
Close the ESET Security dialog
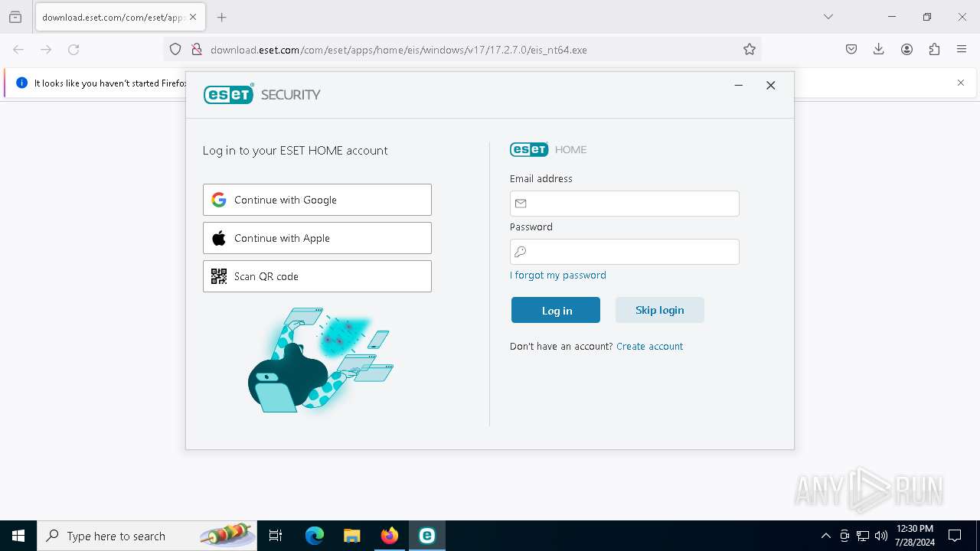[x=771, y=85]
